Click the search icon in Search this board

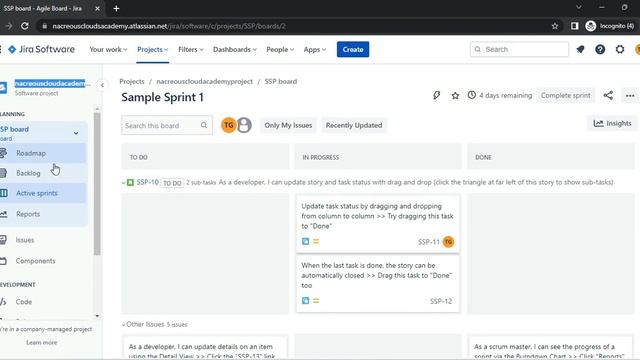pos(204,125)
